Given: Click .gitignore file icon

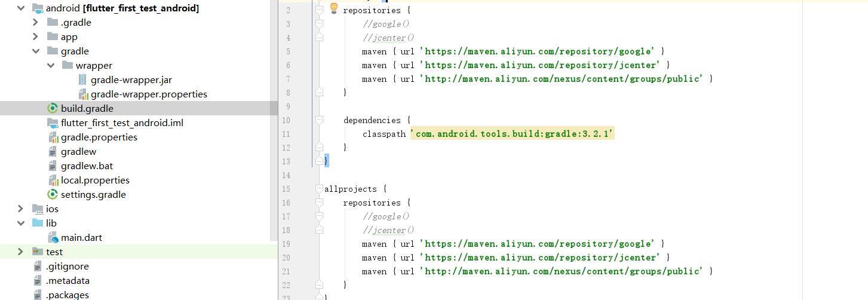Looking at the screenshot, I should [38, 267].
